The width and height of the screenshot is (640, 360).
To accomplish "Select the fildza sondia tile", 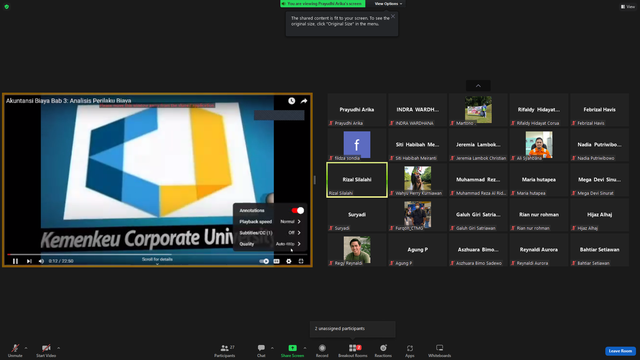I will (357, 145).
